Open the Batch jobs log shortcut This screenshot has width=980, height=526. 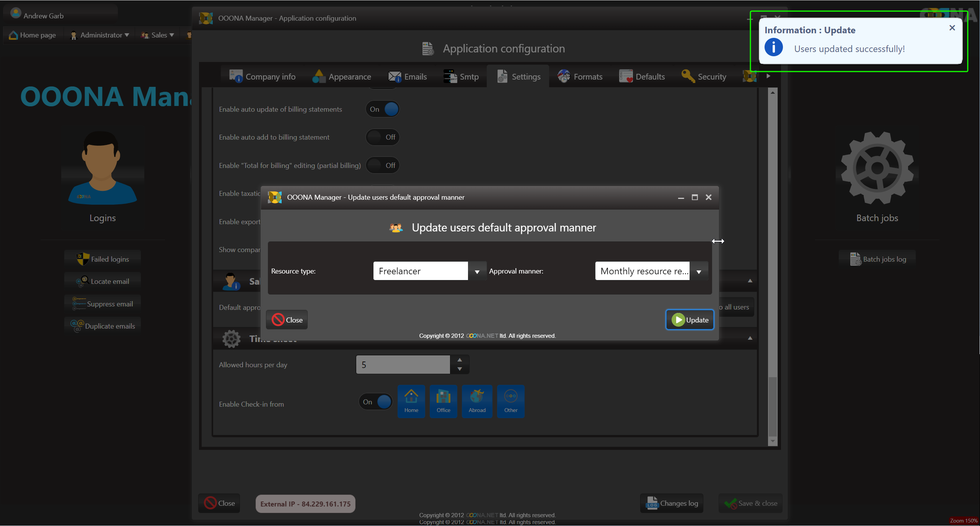(x=877, y=259)
